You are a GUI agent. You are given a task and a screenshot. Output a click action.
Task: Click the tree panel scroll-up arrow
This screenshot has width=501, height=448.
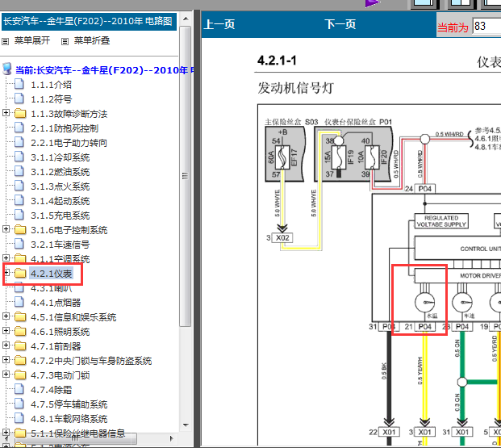click(186, 19)
